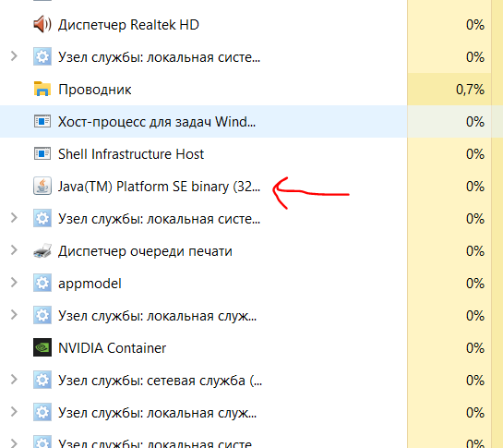Click the 0,7% CPU value for Проводник

tap(470, 90)
